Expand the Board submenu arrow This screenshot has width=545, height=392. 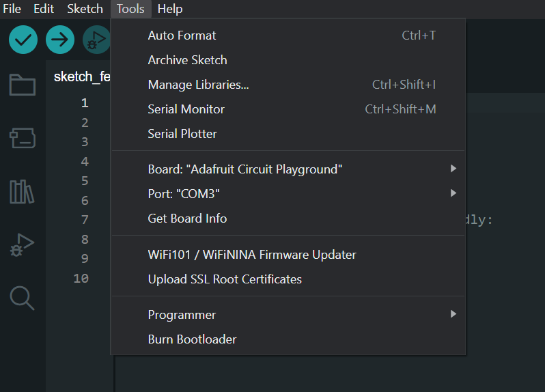point(453,169)
